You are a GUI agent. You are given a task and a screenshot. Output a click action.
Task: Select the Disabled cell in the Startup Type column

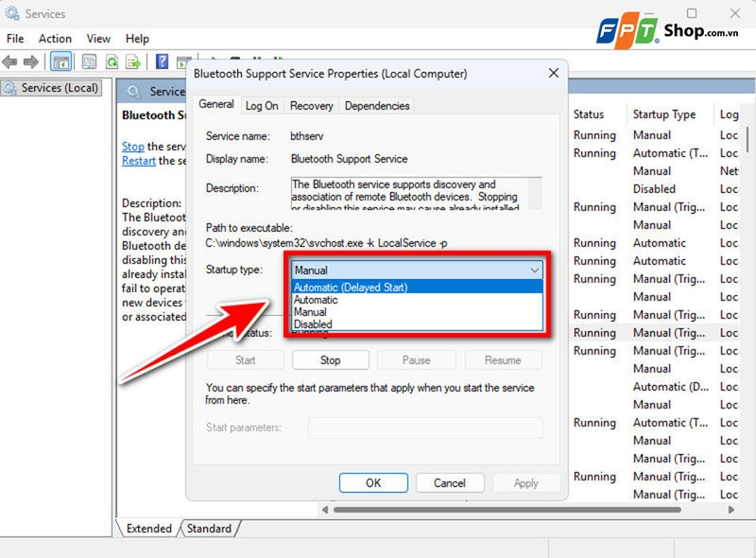click(x=654, y=189)
